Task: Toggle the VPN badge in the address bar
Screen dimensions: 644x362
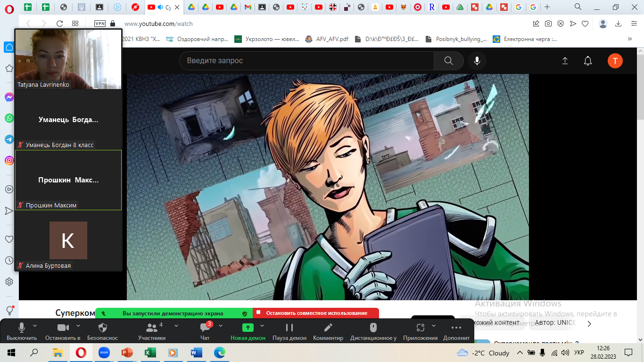Action: tap(100, 24)
